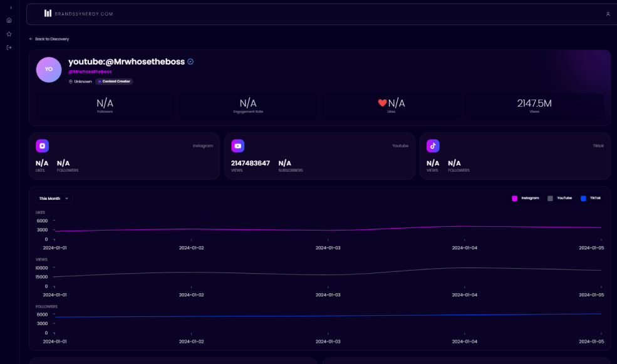Click the LIKES chart axis title

point(40,212)
